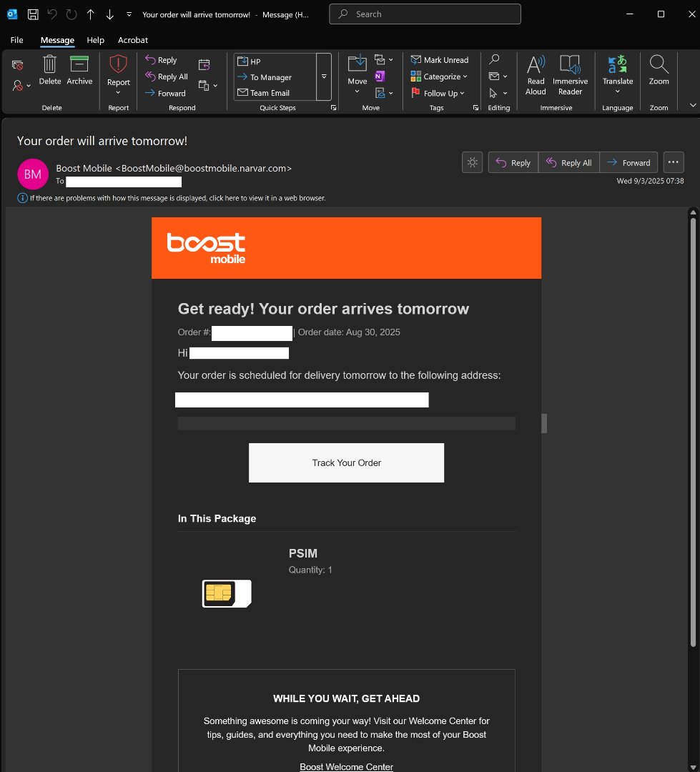This screenshot has height=772, width=700.
Task: Go to the next item with down arrow
Action: pyautogui.click(x=110, y=14)
